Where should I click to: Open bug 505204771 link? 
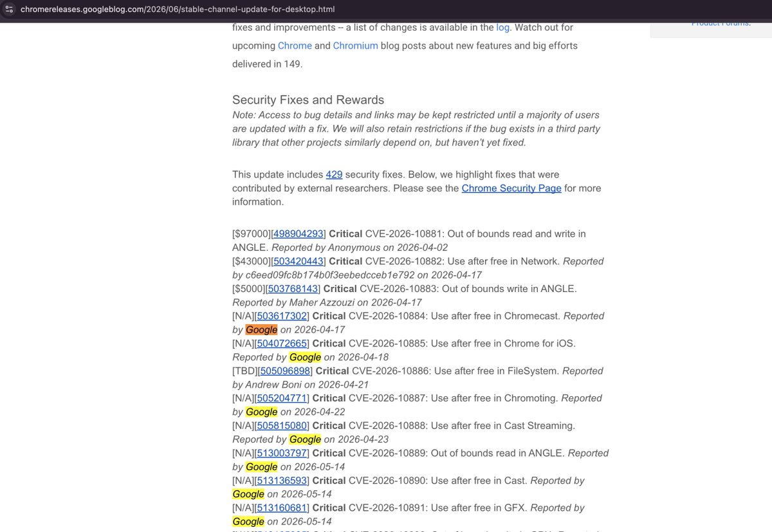pyautogui.click(x=282, y=398)
